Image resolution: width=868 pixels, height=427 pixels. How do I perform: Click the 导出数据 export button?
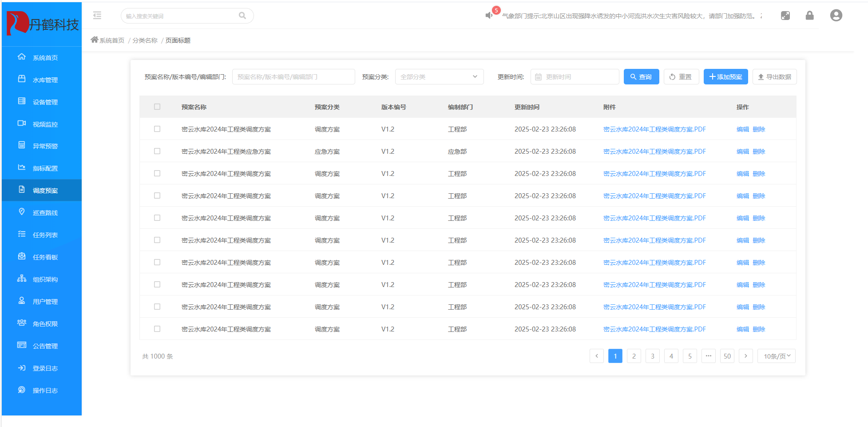[775, 77]
